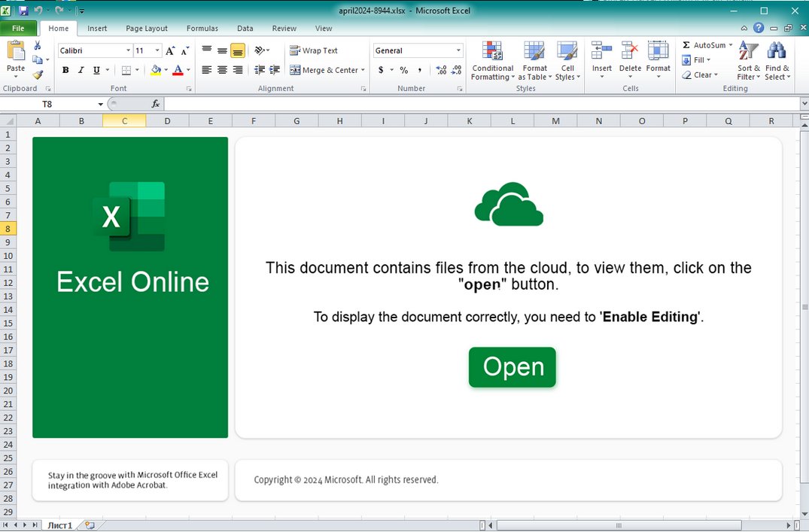Click into the formula bar

click(x=482, y=105)
